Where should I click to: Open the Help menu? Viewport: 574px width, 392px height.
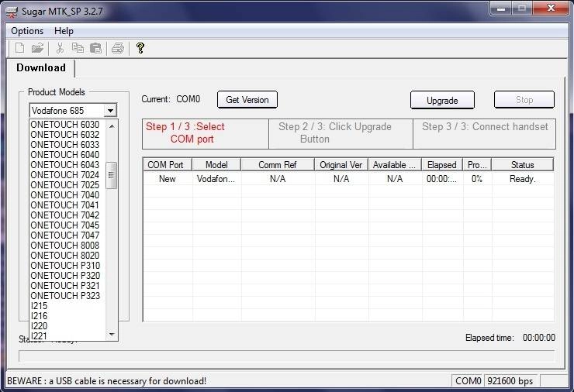point(64,31)
